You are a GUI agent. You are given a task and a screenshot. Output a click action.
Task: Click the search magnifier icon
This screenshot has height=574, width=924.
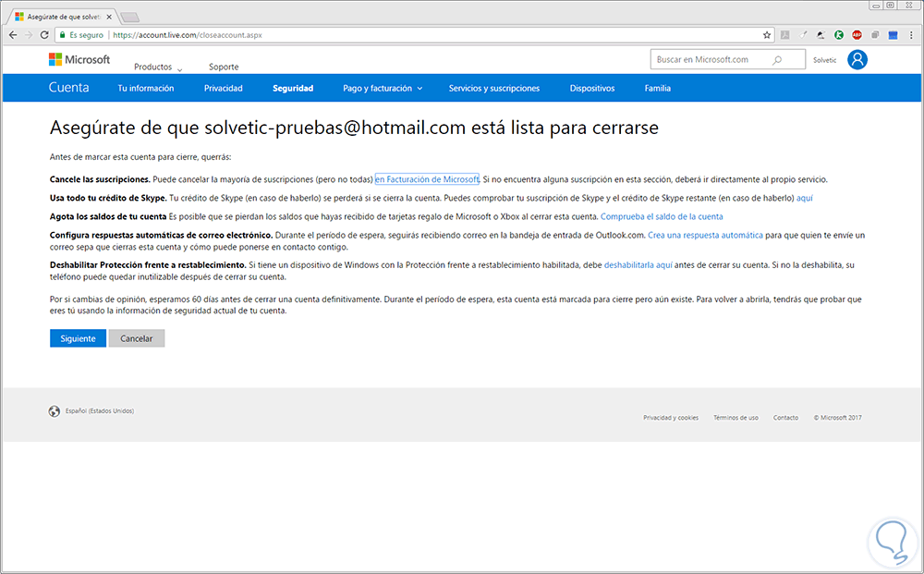click(x=777, y=59)
